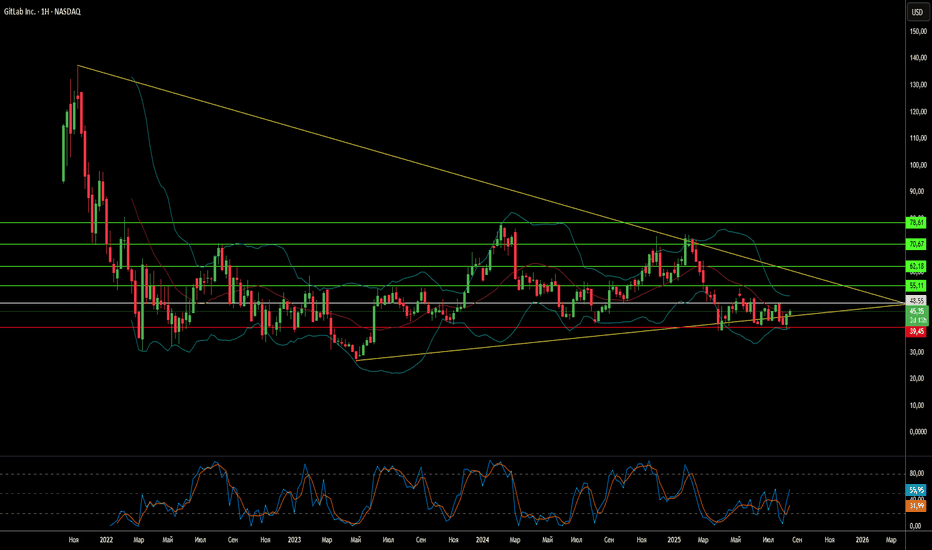This screenshot has width=932, height=550.
Task: Click the 80,00 oscillator scale label
Action: (x=917, y=473)
